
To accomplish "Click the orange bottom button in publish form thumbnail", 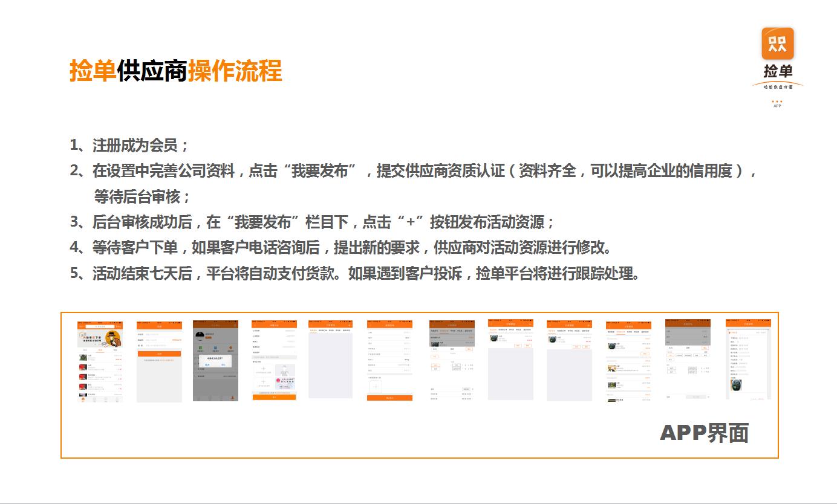I will click(x=389, y=398).
